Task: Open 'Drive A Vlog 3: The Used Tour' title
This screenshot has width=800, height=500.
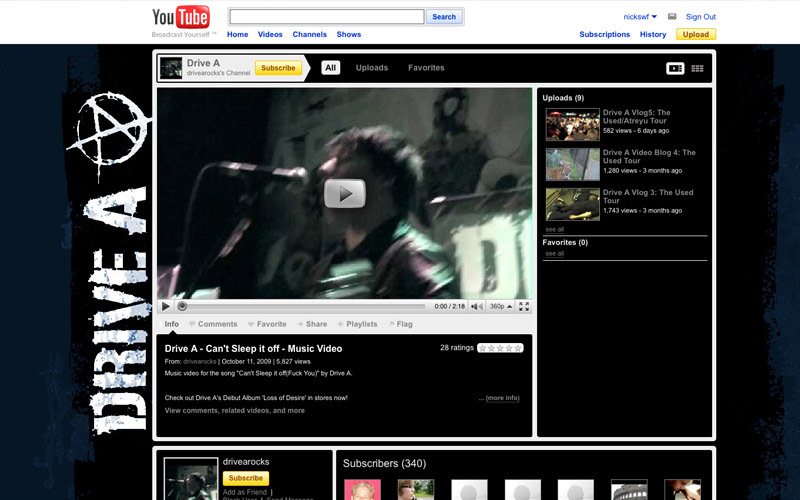Action: (x=648, y=196)
